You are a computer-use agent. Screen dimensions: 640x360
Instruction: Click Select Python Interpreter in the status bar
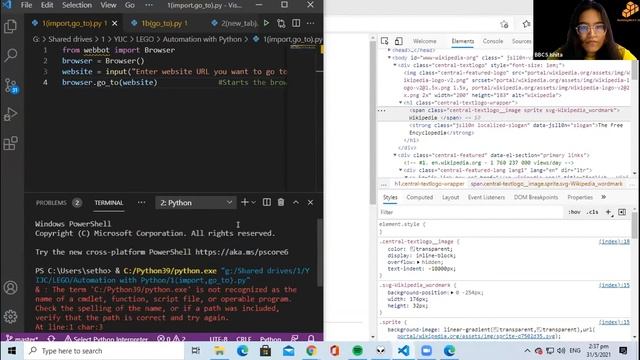[106, 339]
